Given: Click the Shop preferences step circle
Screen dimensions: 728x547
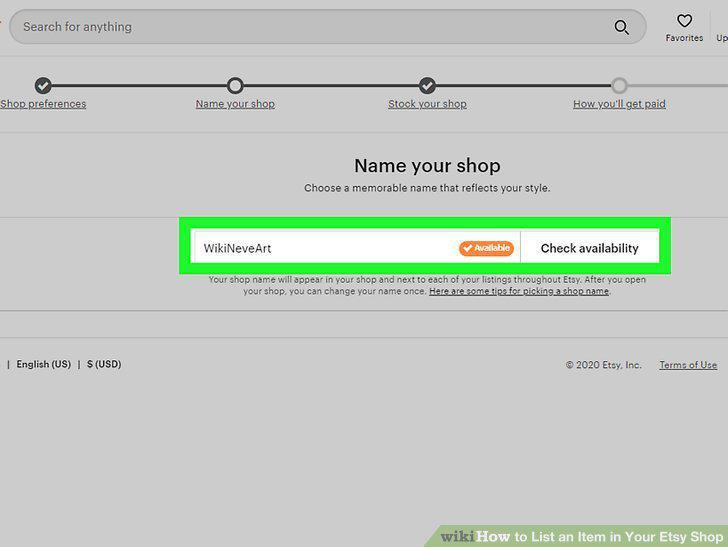Looking at the screenshot, I should point(43,85).
